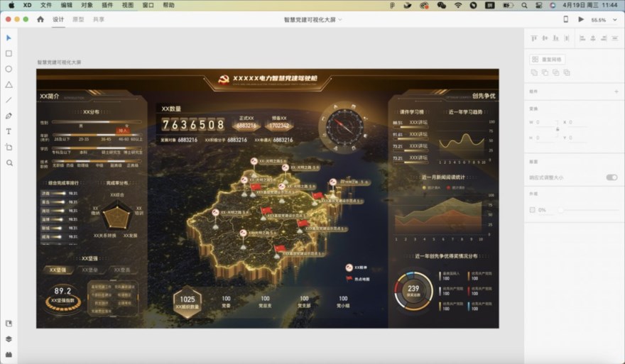625x364 pixels.
Task: Click the H height input field
Action: click(x=545, y=138)
